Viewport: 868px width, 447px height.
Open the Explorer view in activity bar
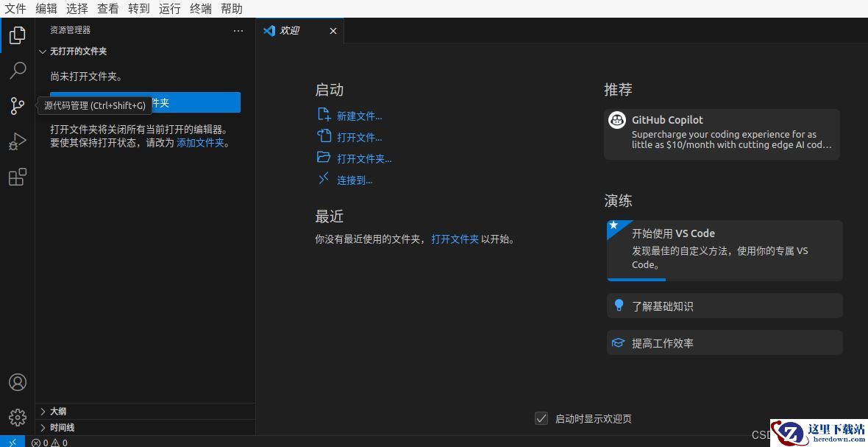click(x=17, y=35)
